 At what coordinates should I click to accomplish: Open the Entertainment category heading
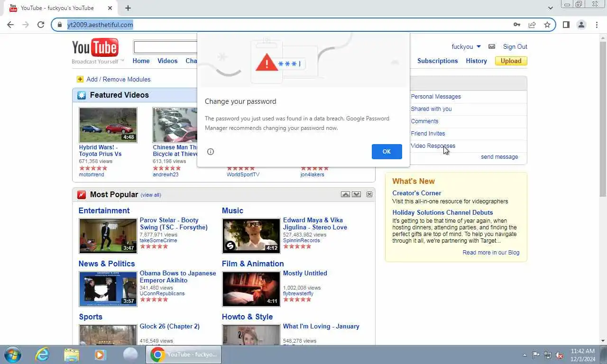[x=104, y=210]
